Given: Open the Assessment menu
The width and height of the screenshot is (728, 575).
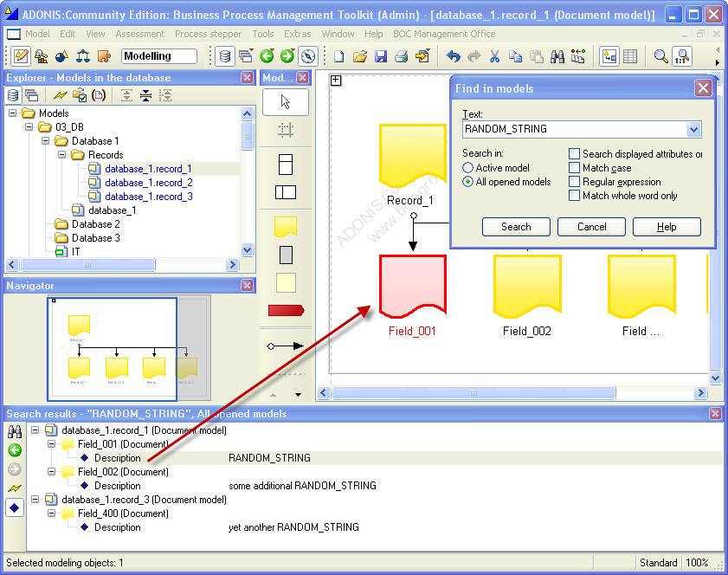Looking at the screenshot, I should [x=139, y=34].
